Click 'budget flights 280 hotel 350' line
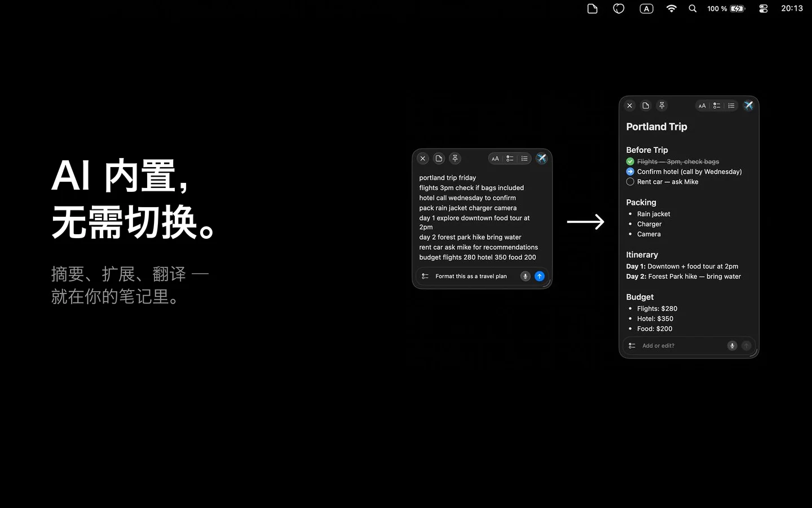The image size is (812, 508). 478,257
